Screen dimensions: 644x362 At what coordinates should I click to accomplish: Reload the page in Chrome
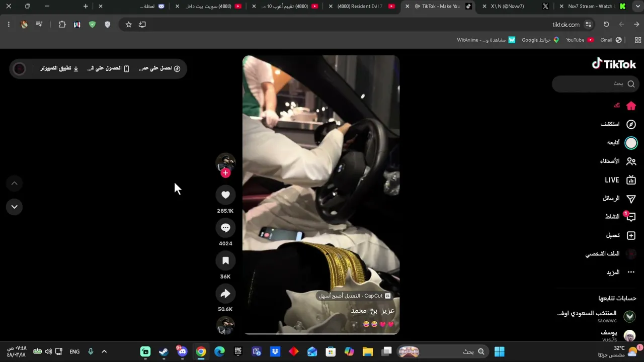pos(606,24)
